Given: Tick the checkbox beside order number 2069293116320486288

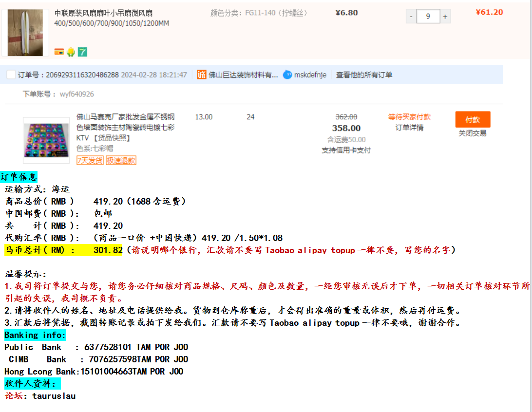Looking at the screenshot, I should pyautogui.click(x=11, y=75).
